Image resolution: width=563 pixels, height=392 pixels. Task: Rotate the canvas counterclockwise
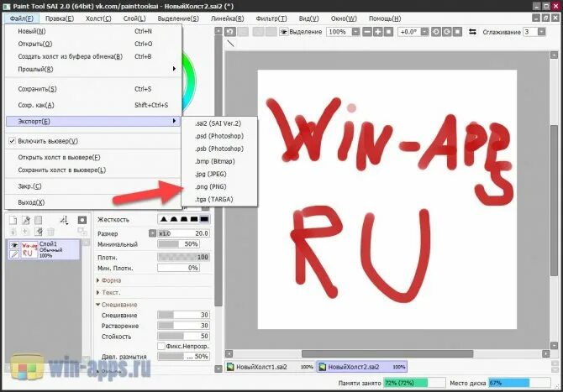[435, 32]
